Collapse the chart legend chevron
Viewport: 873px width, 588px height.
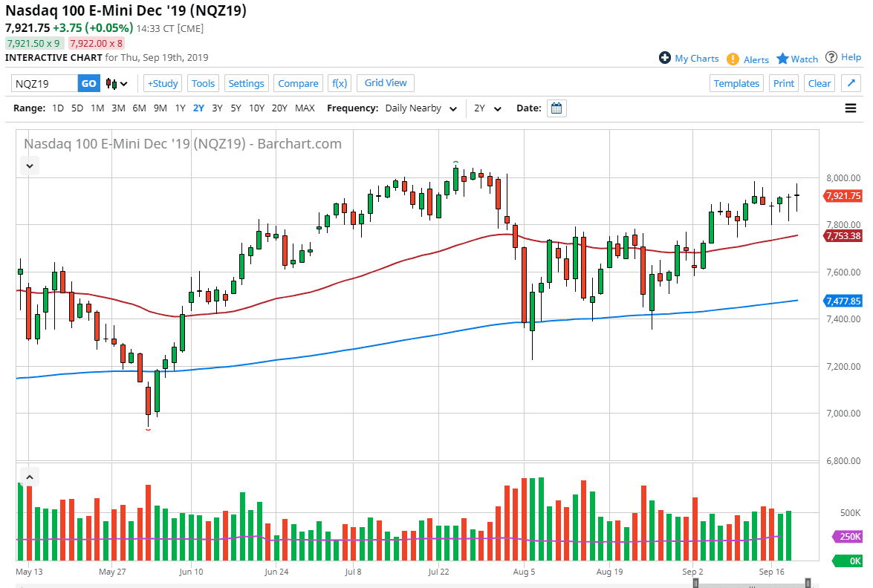(x=30, y=166)
